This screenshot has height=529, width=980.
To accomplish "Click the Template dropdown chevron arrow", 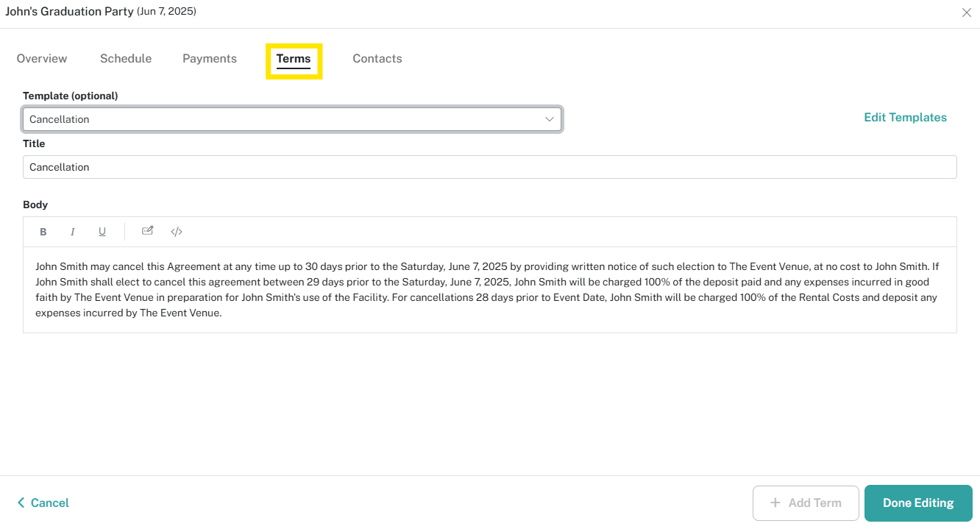I will [550, 119].
